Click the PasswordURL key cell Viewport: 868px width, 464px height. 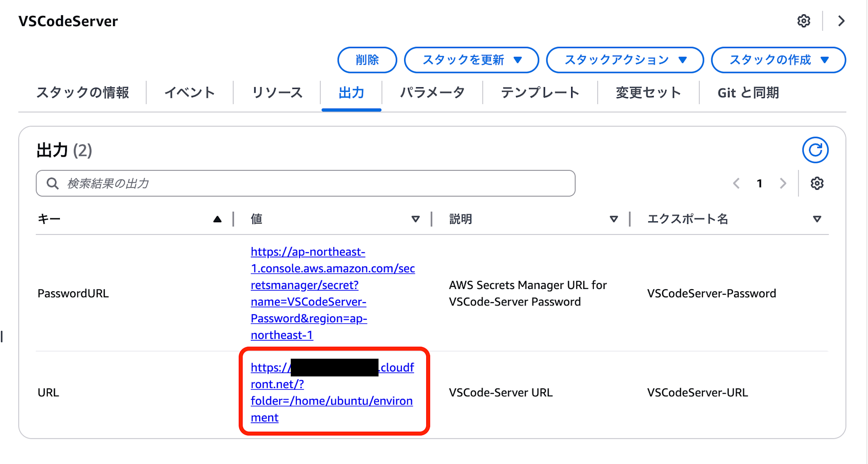[x=73, y=293]
